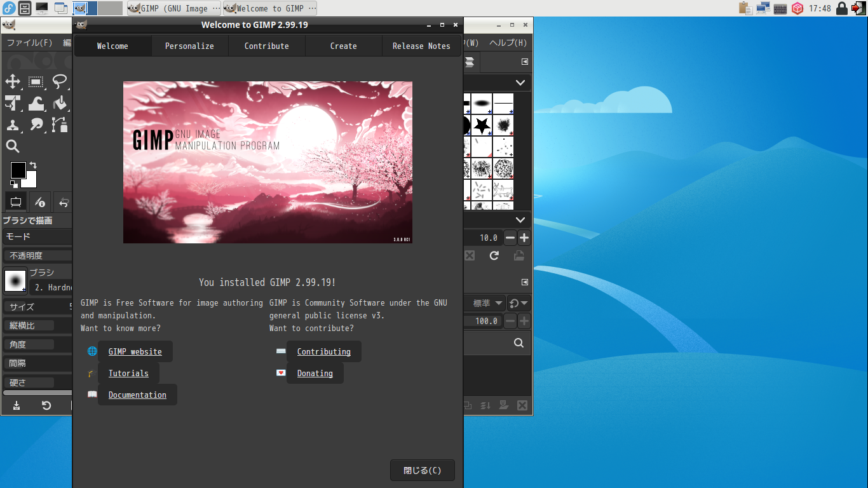Click the 角度 angle slider
The image size is (868, 488).
pos(38,344)
